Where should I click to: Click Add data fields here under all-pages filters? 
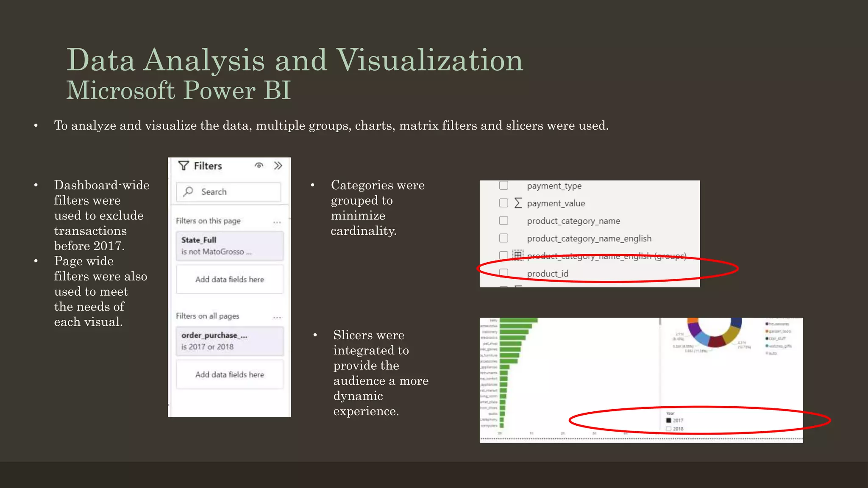pos(229,375)
